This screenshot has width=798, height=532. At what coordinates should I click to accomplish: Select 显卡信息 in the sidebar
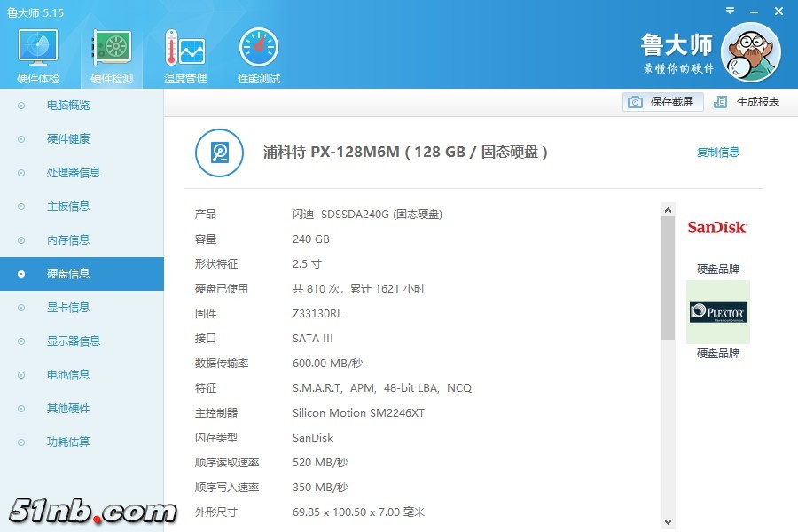(82, 308)
